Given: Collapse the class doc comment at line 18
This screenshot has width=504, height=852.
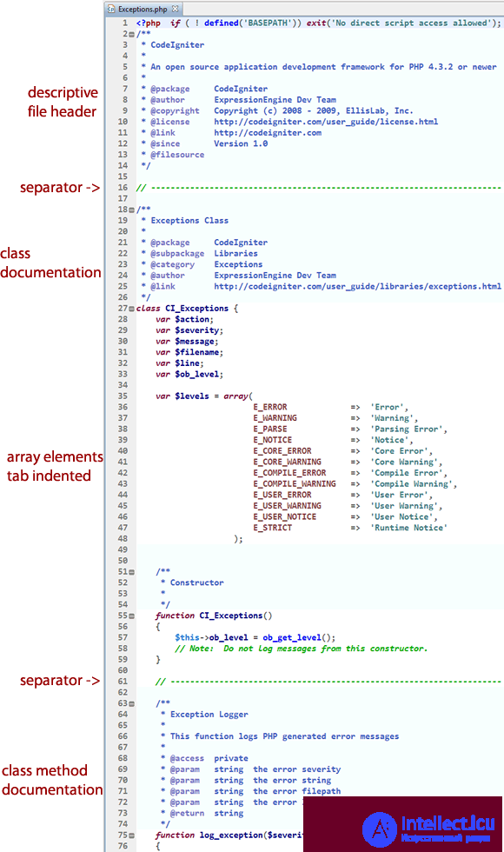Looking at the screenshot, I should [x=132, y=210].
